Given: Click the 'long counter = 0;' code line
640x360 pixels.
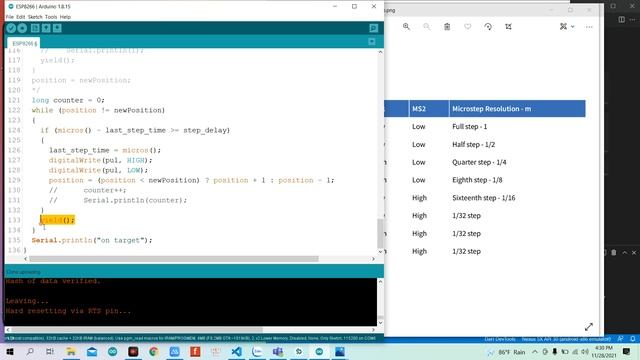Looking at the screenshot, I should pos(68,100).
